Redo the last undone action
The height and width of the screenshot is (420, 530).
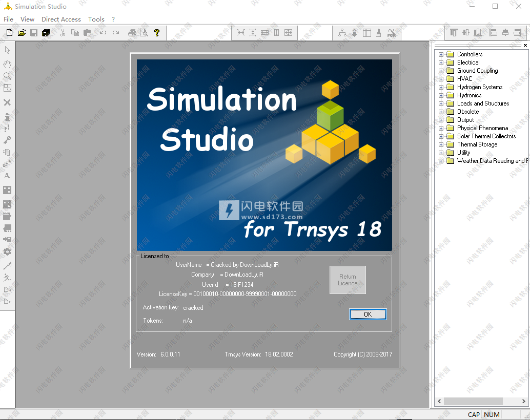(116, 33)
